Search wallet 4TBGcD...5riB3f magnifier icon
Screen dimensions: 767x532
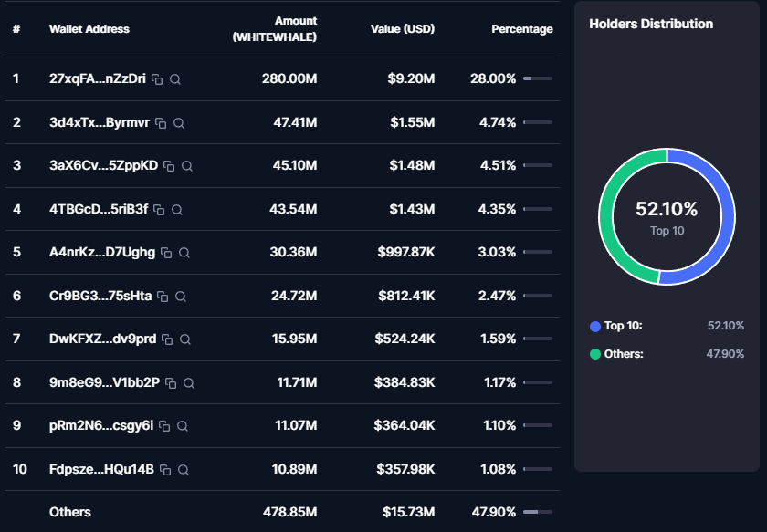click(177, 210)
